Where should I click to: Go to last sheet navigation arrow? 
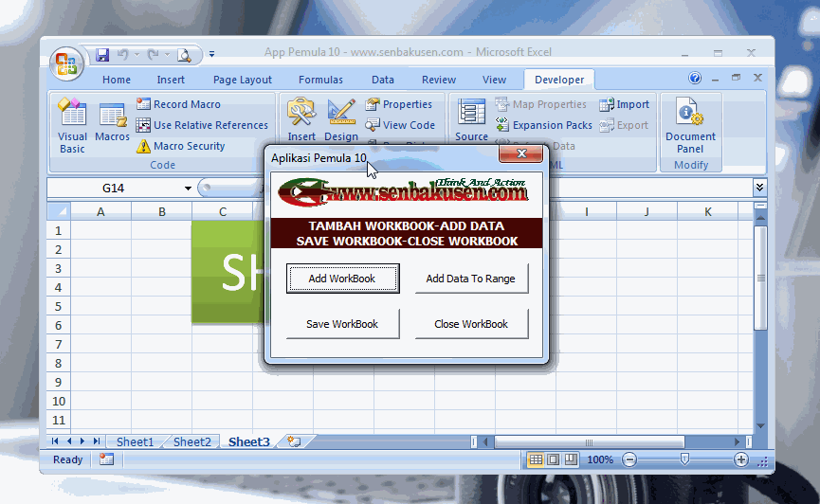(x=97, y=441)
